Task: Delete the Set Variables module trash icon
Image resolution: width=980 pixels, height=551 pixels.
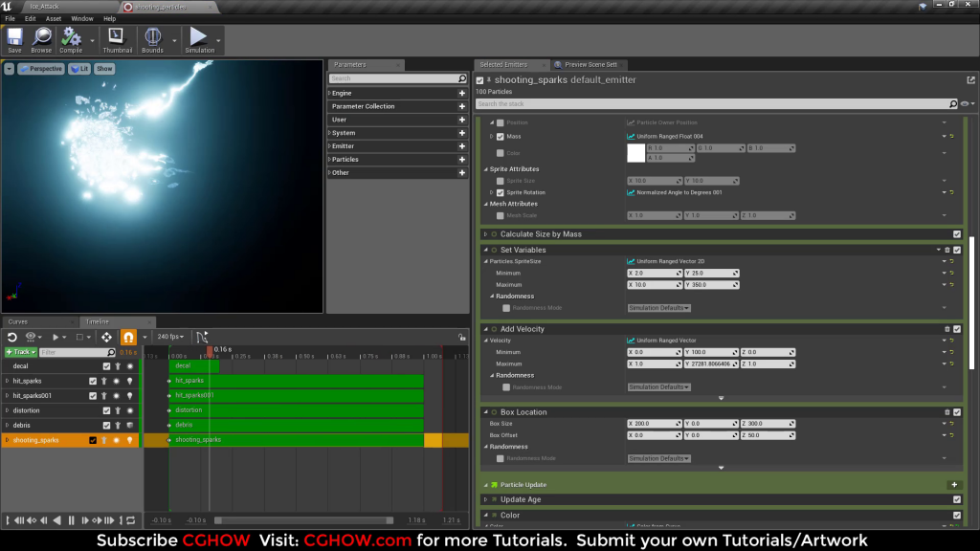Action: (x=947, y=250)
